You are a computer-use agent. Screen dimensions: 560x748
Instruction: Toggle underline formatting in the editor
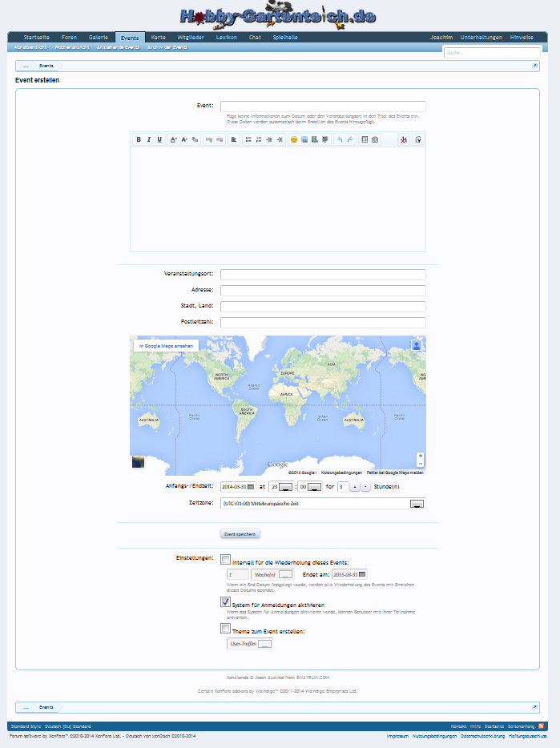coord(159,140)
